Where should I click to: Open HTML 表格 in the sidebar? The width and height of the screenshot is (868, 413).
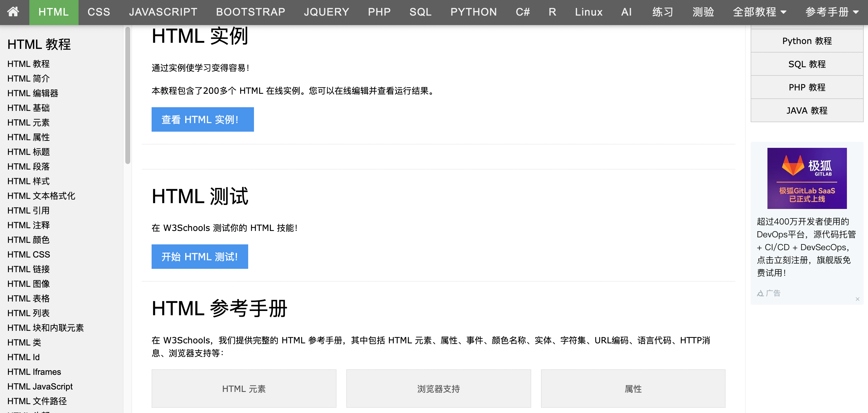point(29,298)
